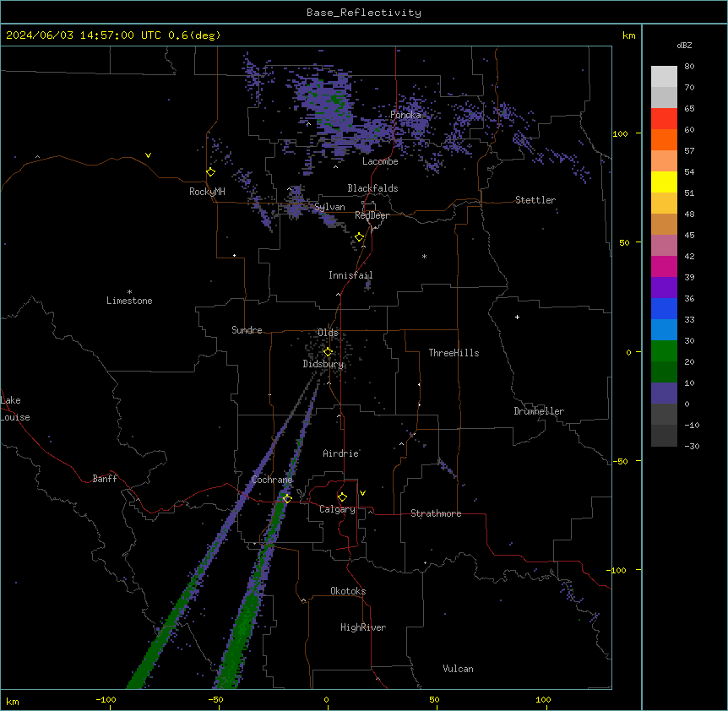Click the darkest -30 to -10 dBZ swatch
Image resolution: width=728 pixels, height=711 pixels.
coord(664,436)
